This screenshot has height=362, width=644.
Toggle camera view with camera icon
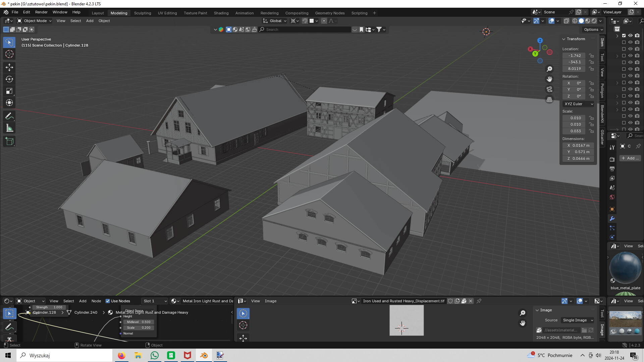click(549, 89)
